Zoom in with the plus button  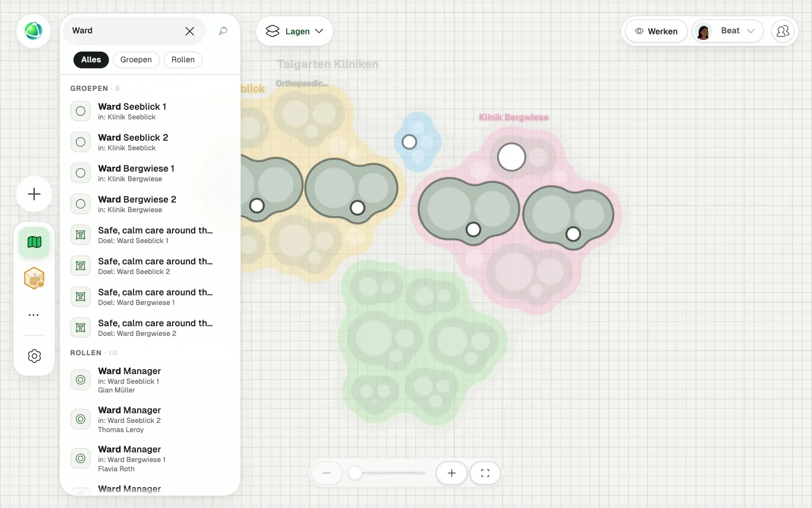(x=451, y=473)
